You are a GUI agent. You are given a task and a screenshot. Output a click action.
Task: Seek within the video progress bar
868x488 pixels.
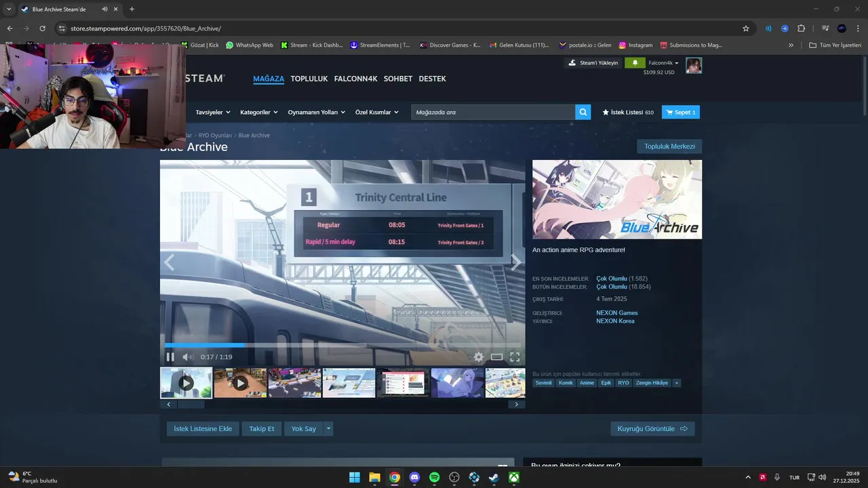342,345
